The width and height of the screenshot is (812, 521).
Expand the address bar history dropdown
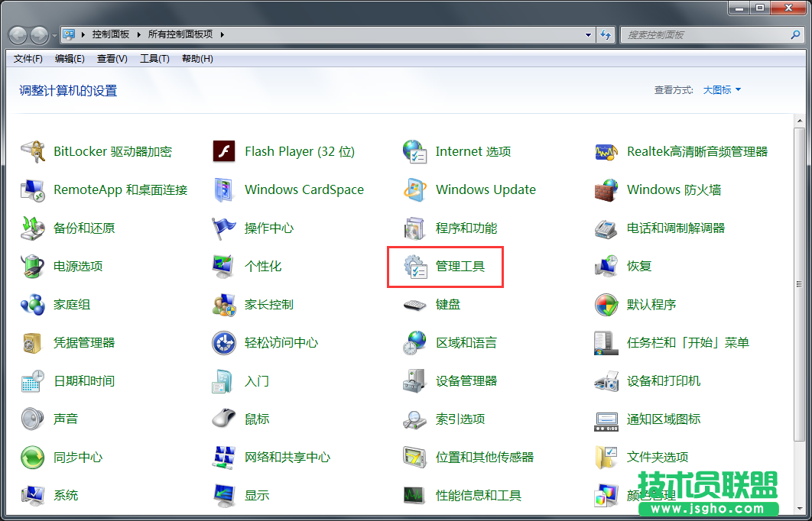pyautogui.click(x=587, y=34)
